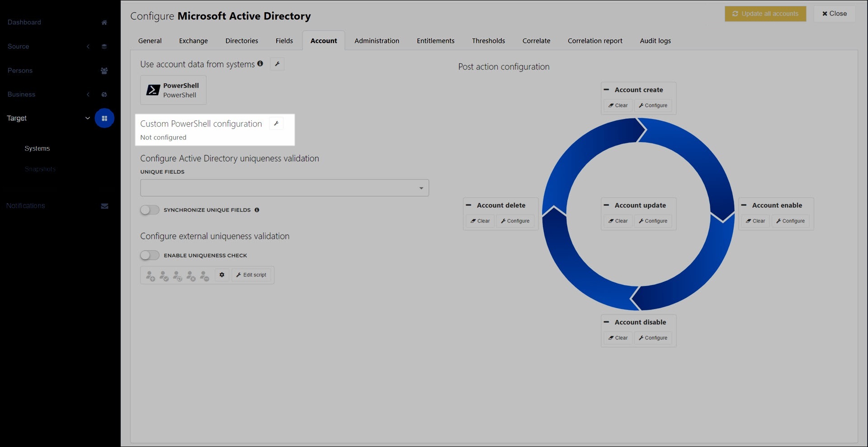Collapse Account delete with minus icon
The height and width of the screenshot is (447, 868).
(x=469, y=205)
